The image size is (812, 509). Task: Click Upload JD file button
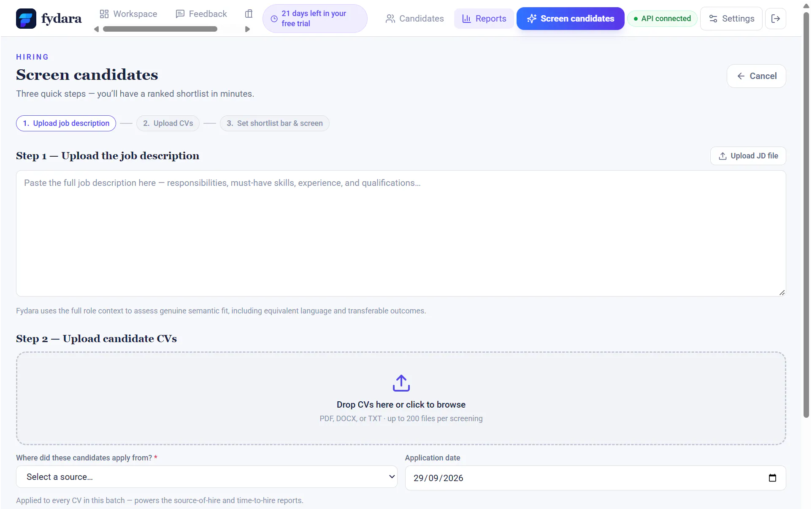[748, 156]
